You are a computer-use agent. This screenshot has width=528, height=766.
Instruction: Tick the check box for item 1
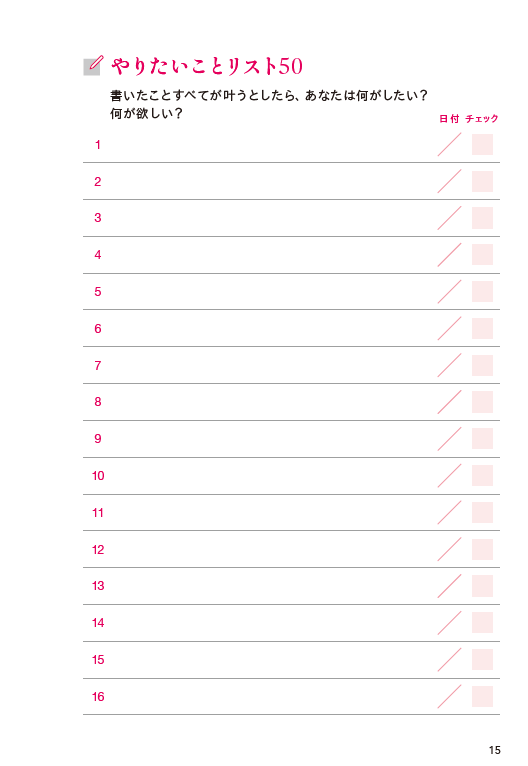pyautogui.click(x=482, y=145)
